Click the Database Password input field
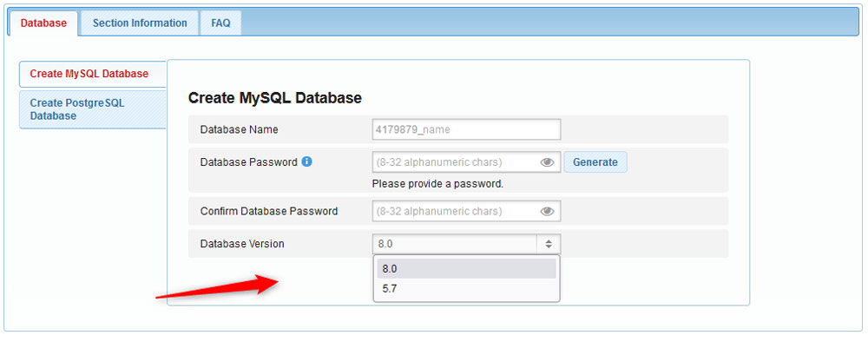 (467, 162)
